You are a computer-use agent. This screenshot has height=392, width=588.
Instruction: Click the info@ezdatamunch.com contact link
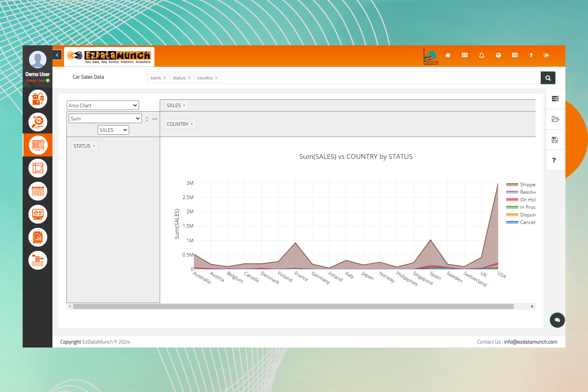tap(530, 342)
